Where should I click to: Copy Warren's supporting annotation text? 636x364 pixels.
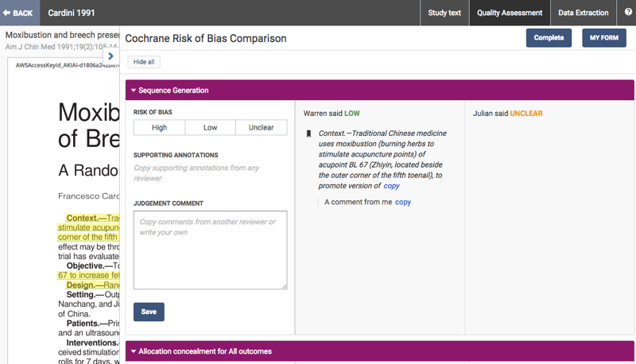[x=391, y=186]
